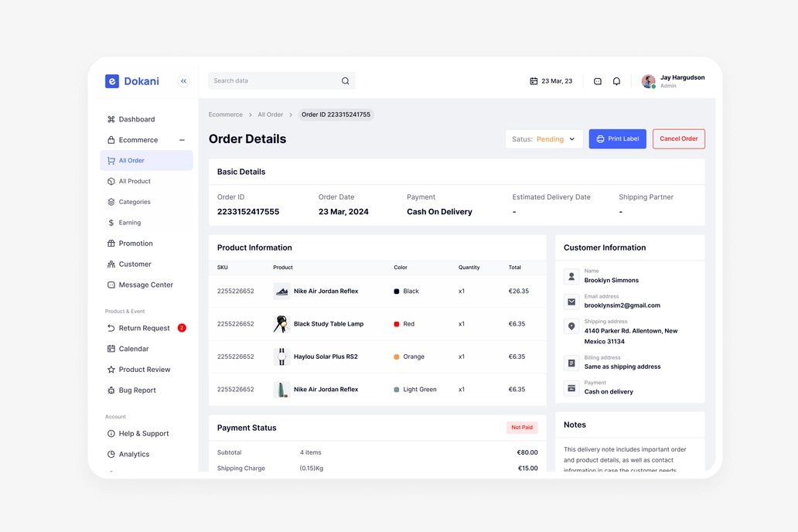
Task: Click Jay Hargudson profile avatar
Action: (648, 81)
